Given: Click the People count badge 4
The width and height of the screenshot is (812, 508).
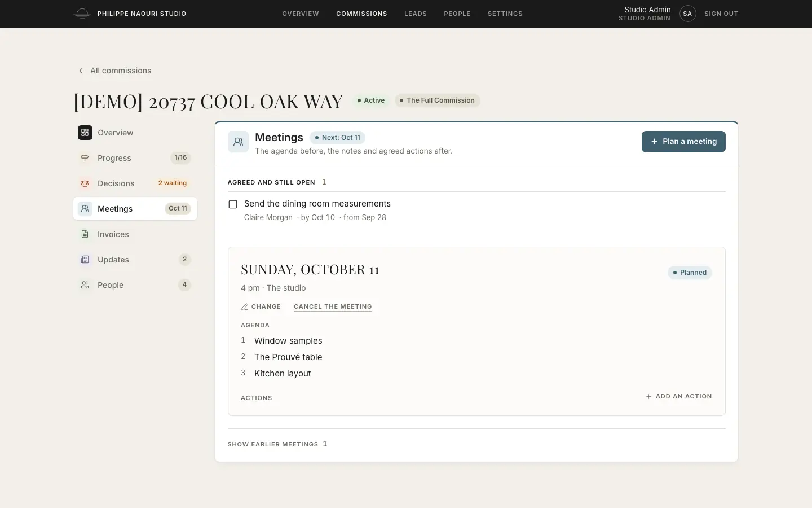Looking at the screenshot, I should (184, 285).
